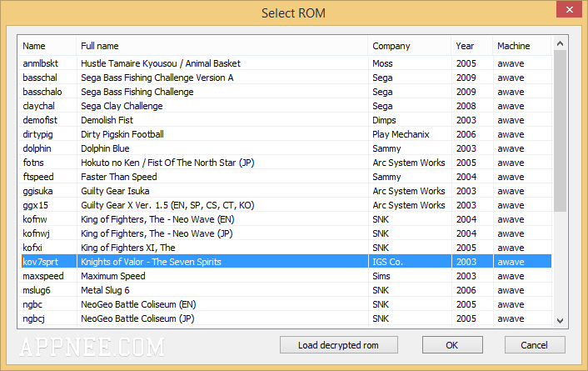This screenshot has height=371, width=588.
Task: Click the Load decrypted rom button
Action: 339,344
